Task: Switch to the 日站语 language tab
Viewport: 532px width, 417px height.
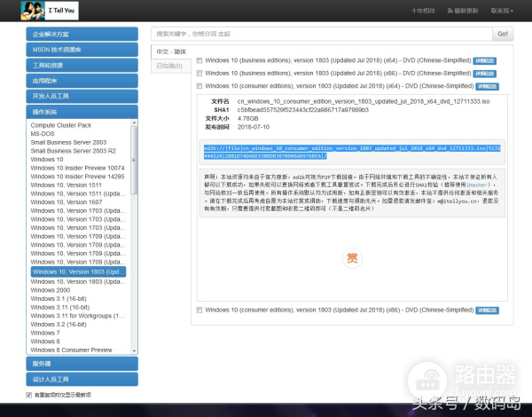Action: [x=168, y=66]
